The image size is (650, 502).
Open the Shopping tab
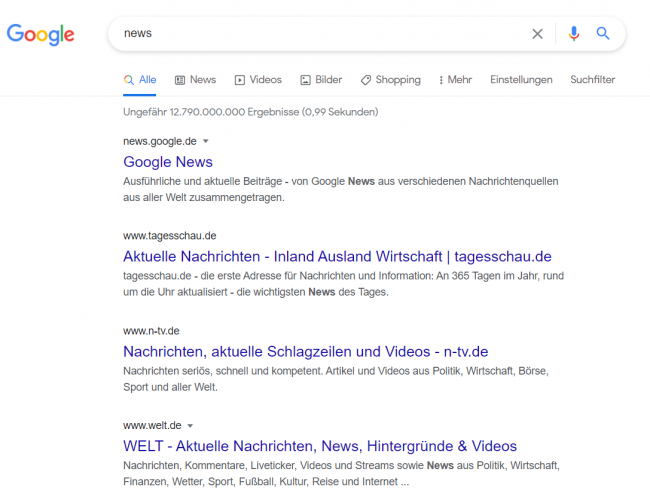390,80
